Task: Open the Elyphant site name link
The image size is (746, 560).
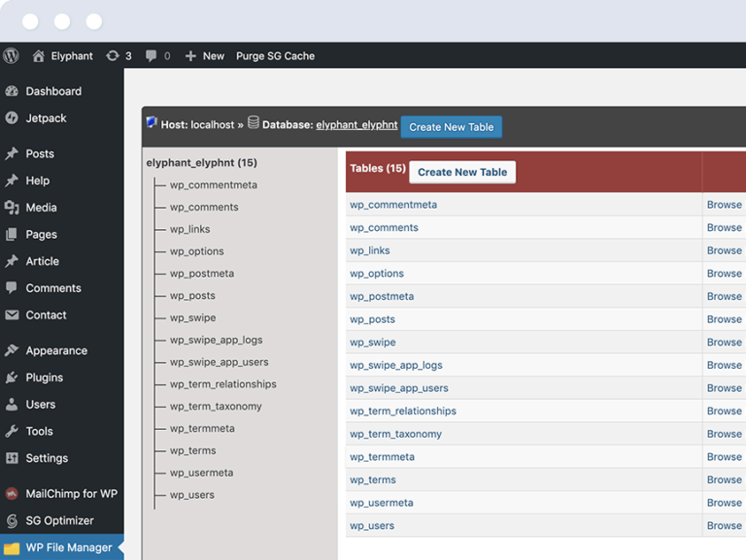Action: (72, 56)
